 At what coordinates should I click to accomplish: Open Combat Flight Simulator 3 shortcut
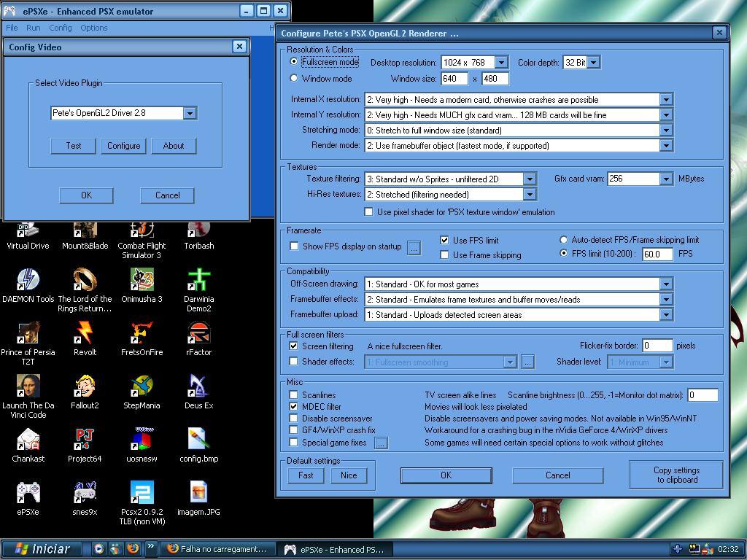[142, 241]
